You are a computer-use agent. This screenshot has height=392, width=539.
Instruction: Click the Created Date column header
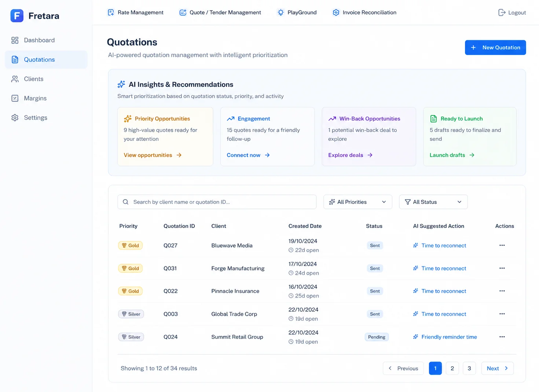click(x=305, y=226)
